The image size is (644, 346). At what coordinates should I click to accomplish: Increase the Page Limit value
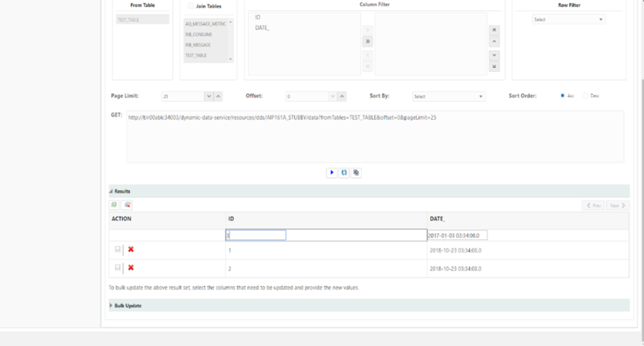click(218, 96)
